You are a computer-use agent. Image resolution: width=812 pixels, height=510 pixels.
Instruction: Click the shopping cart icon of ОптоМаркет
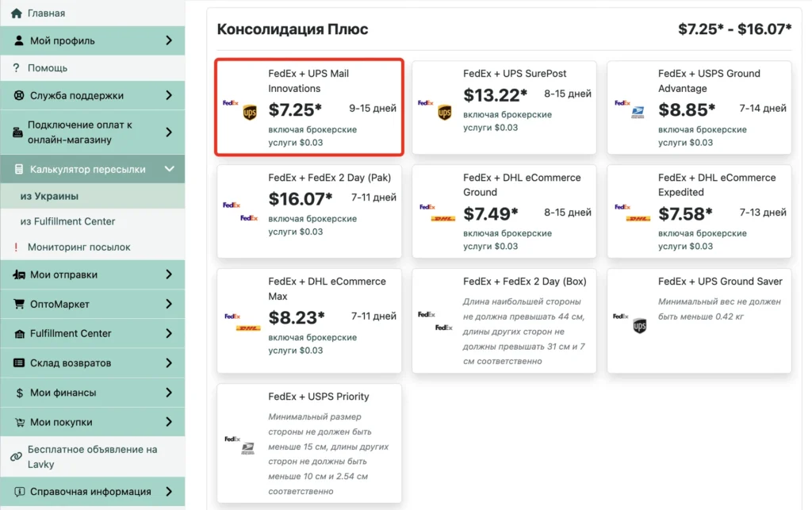[19, 304]
